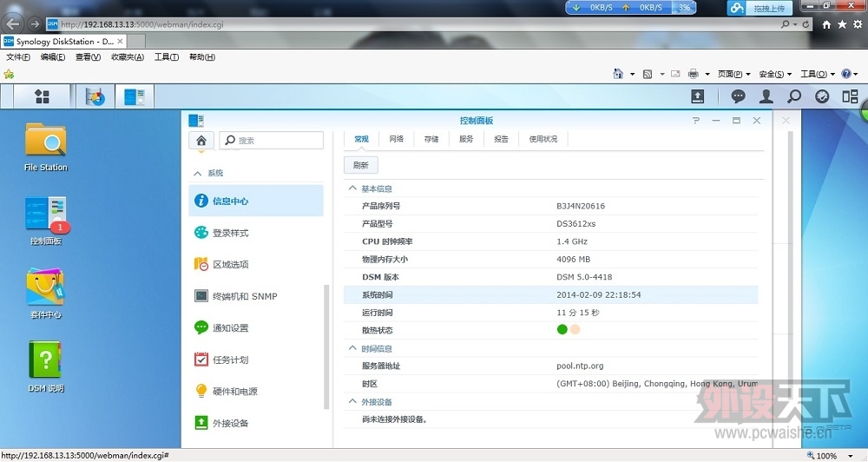Open 硬件和电源 settings

tap(256, 391)
